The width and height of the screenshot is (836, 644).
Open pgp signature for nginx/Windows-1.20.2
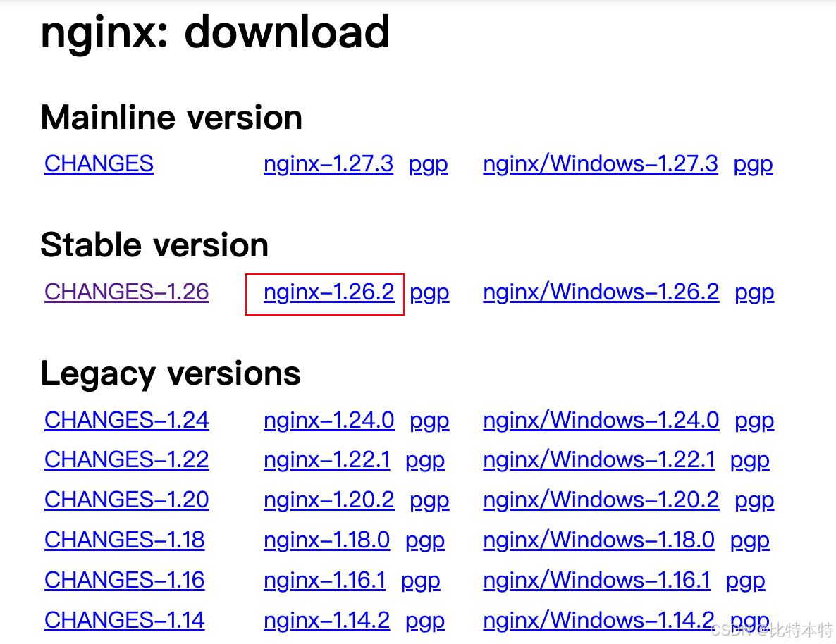coord(754,500)
